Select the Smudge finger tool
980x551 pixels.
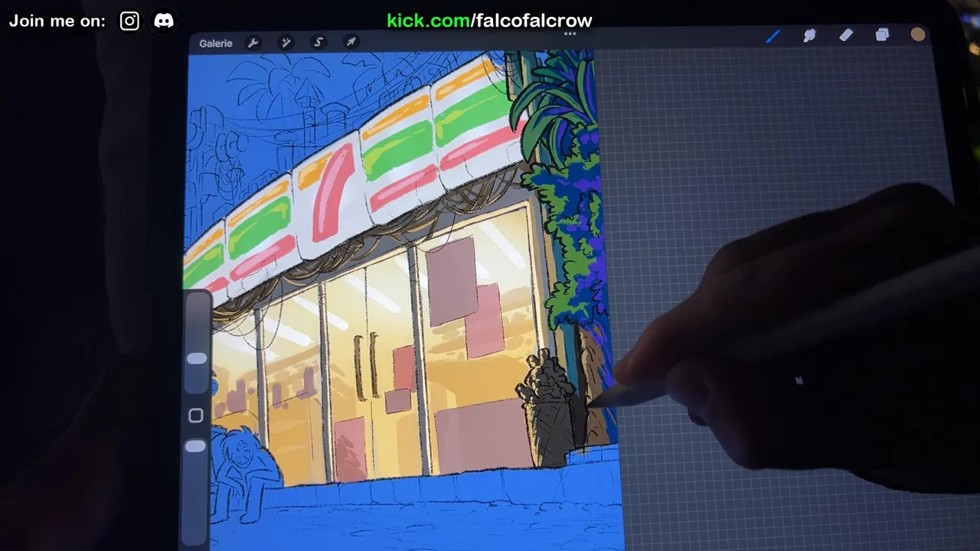pos(809,35)
